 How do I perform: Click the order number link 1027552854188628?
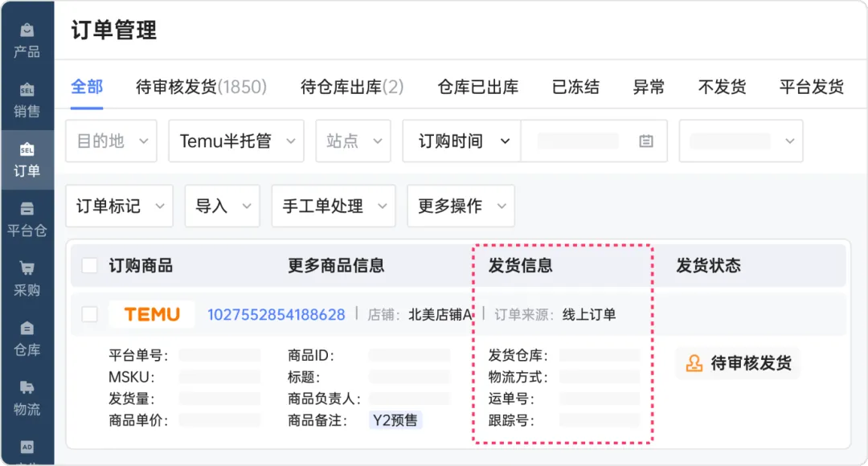[276, 315]
